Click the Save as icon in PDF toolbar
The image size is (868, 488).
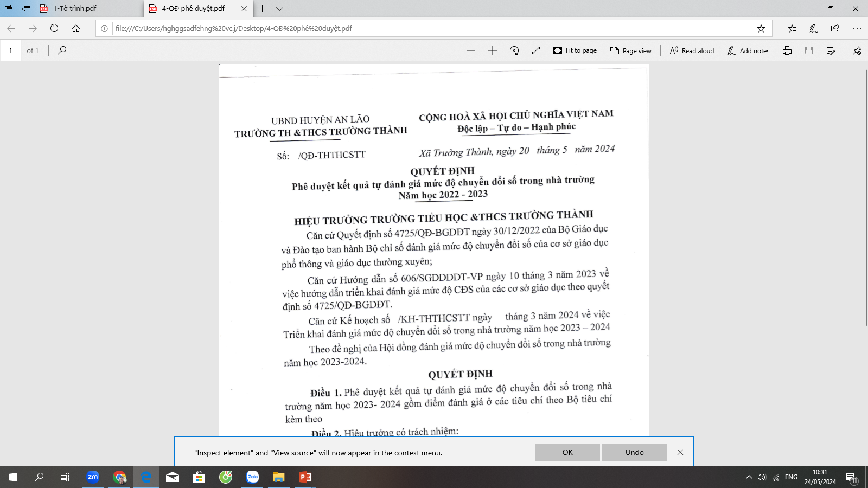pyautogui.click(x=831, y=50)
